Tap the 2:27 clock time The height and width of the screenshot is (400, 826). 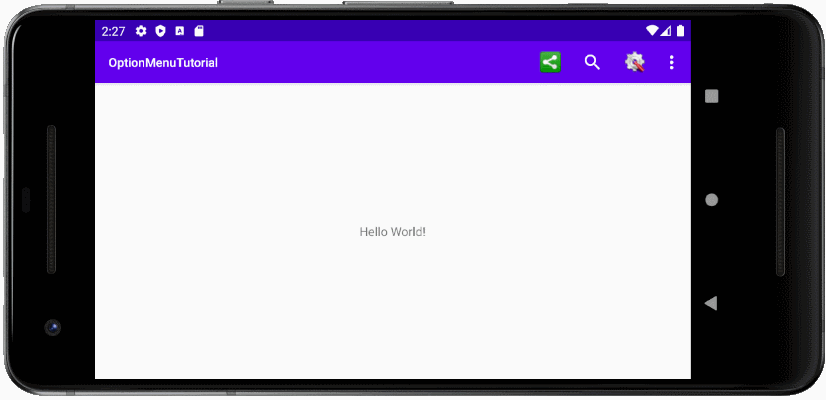click(113, 32)
